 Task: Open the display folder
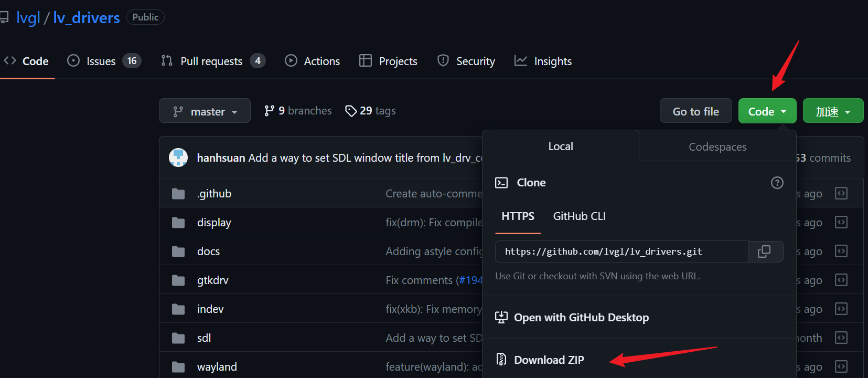coord(214,222)
